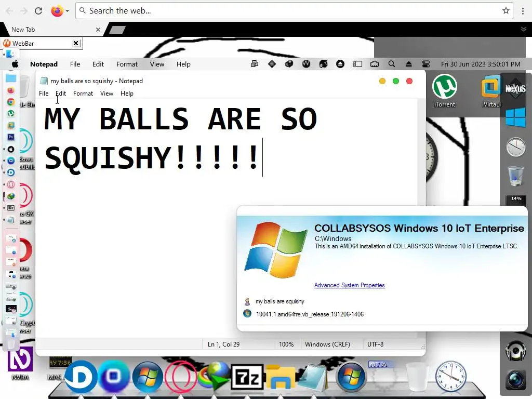Launch Opera GX from the bottom dock
532x399 pixels.
coord(180,377)
